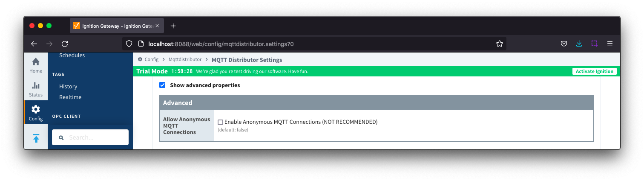Open Schedules in the config menu
Viewport: 644px width, 181px height.
(72, 55)
